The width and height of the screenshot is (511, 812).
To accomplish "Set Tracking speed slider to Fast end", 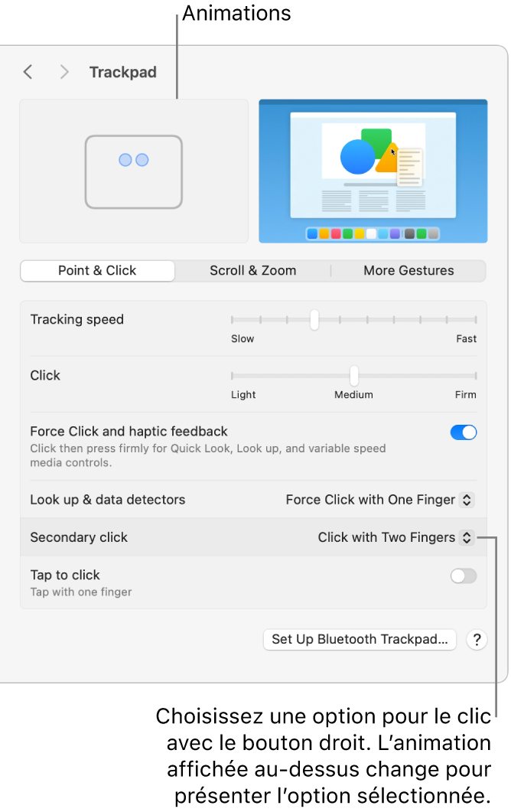I will coord(476,320).
